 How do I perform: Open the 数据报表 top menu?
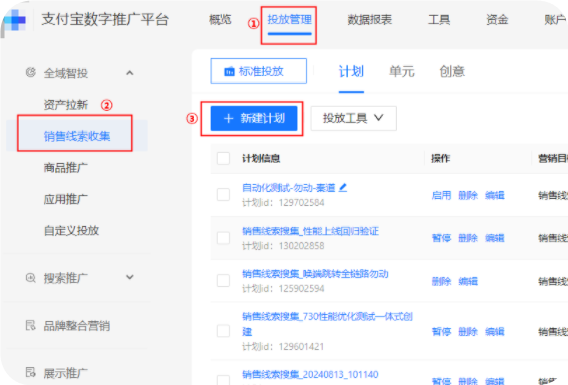pyautogui.click(x=369, y=20)
